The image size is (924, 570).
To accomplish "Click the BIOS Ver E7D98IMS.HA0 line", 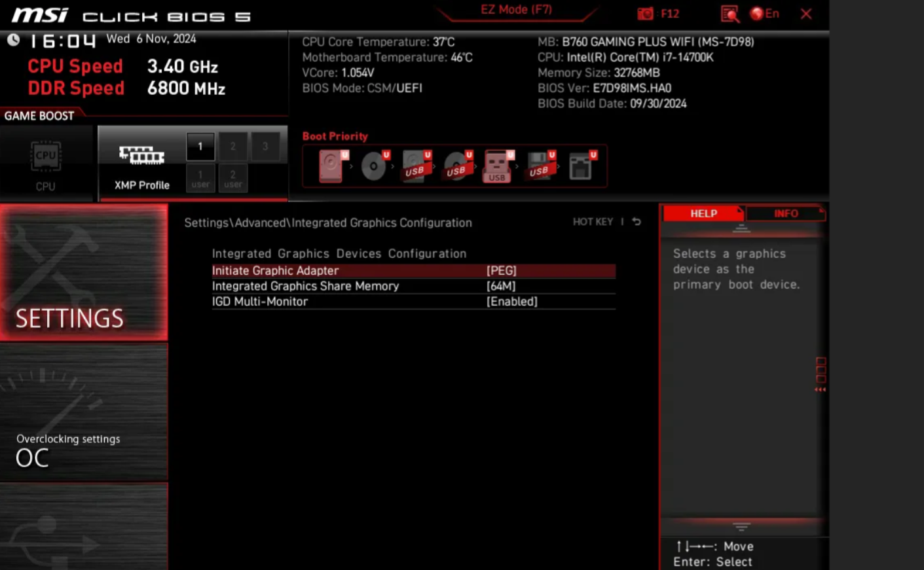I will 604,88.
